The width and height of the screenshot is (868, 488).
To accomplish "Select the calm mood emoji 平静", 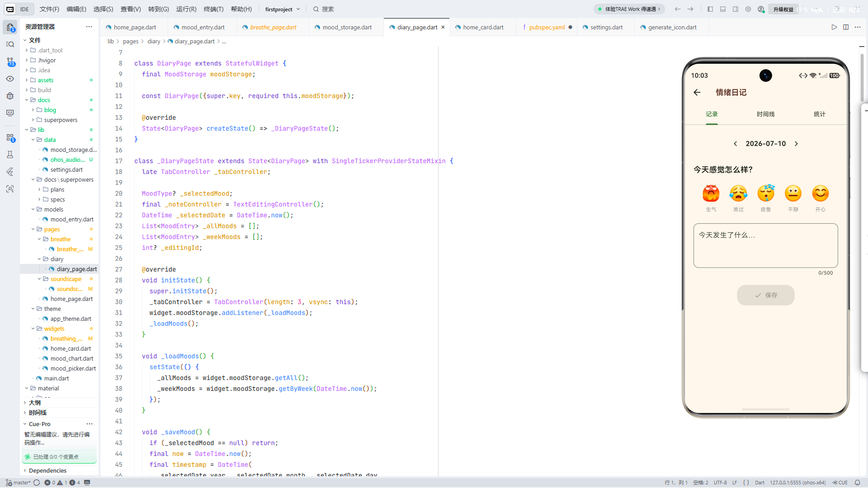I will (793, 198).
